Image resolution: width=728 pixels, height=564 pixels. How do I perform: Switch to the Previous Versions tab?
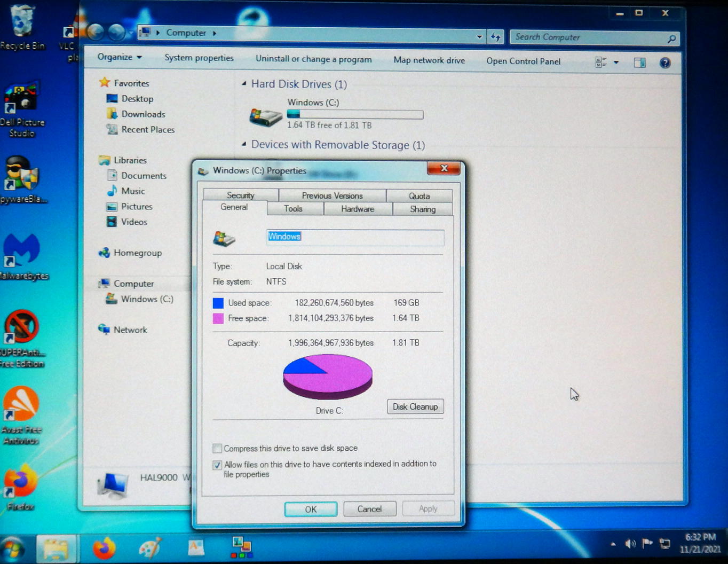coord(332,195)
